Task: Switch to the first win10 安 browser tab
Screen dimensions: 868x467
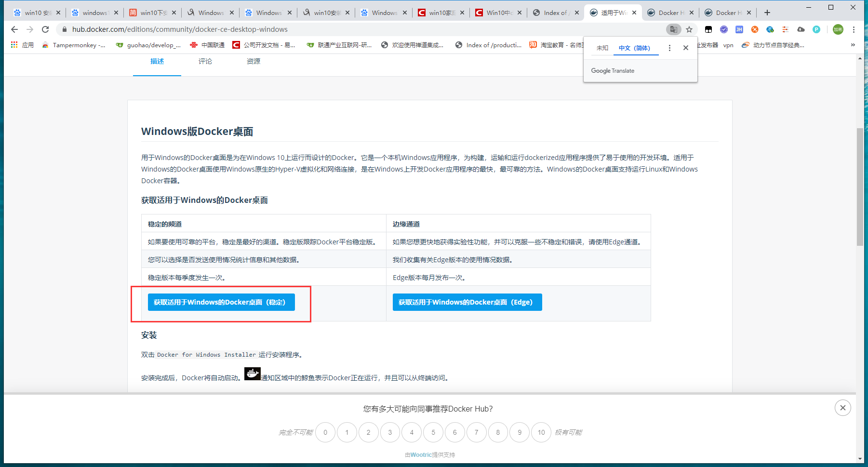Action: point(37,13)
